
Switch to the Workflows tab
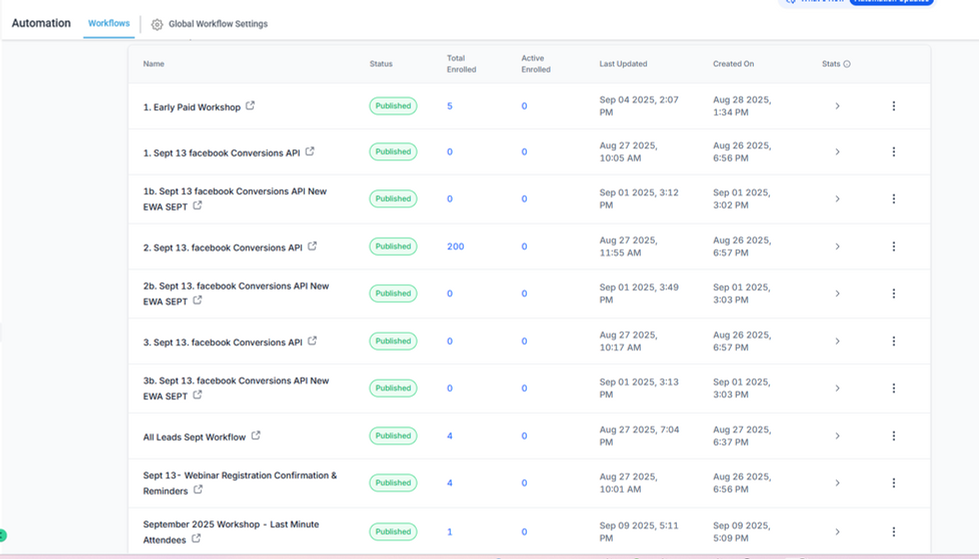click(109, 23)
